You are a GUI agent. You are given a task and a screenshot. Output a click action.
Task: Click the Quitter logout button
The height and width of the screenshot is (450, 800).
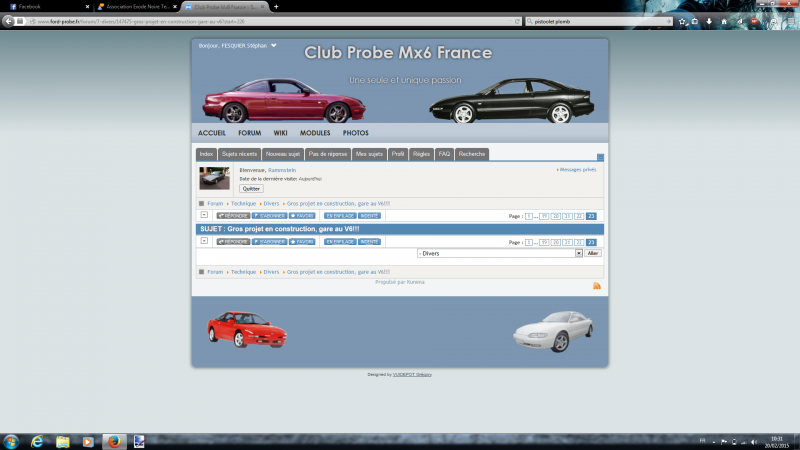tap(251, 189)
